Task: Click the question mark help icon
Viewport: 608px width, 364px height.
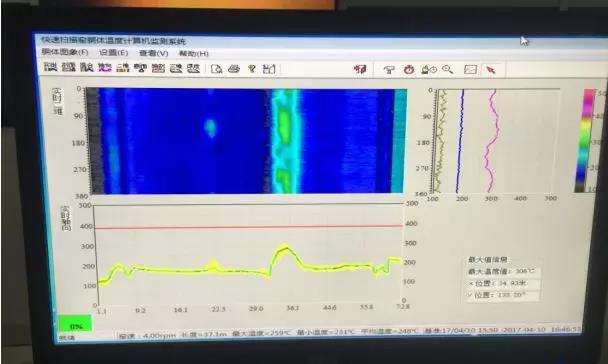Action: [252, 69]
